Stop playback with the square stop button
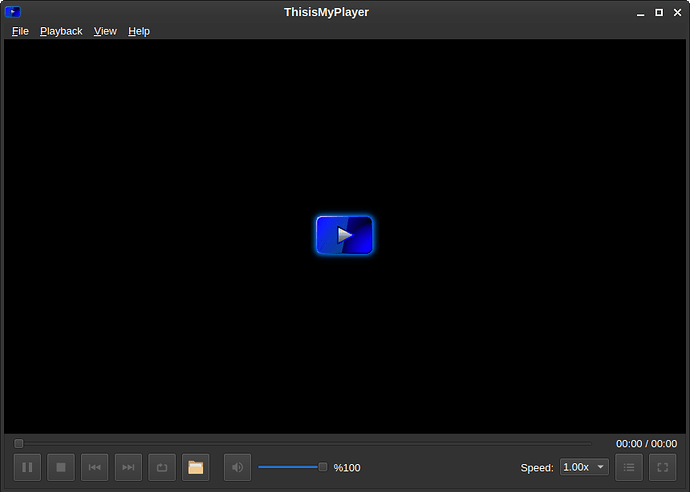This screenshot has height=492, width=690. (61, 467)
